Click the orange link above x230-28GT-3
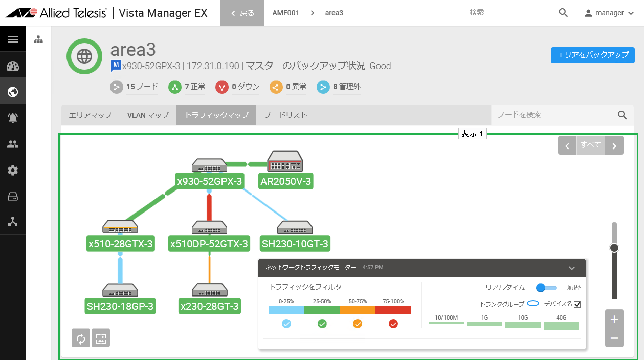The image size is (644, 360). 209,269
